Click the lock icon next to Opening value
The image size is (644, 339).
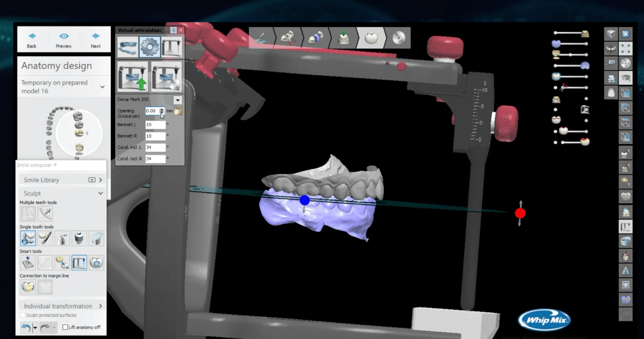pyautogui.click(x=178, y=111)
